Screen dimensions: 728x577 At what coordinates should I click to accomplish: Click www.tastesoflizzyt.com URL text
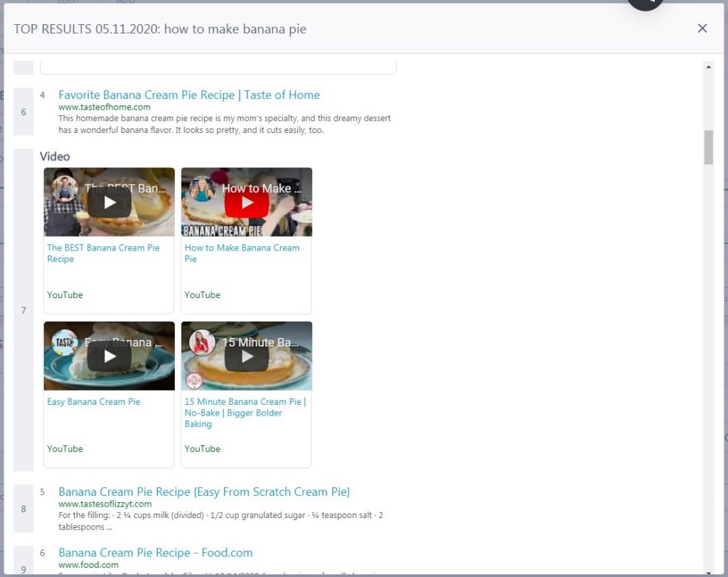[105, 504]
